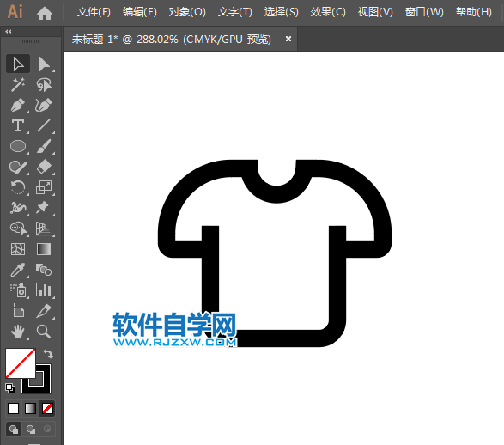
Task: Select the Hand tool
Action: 18,332
